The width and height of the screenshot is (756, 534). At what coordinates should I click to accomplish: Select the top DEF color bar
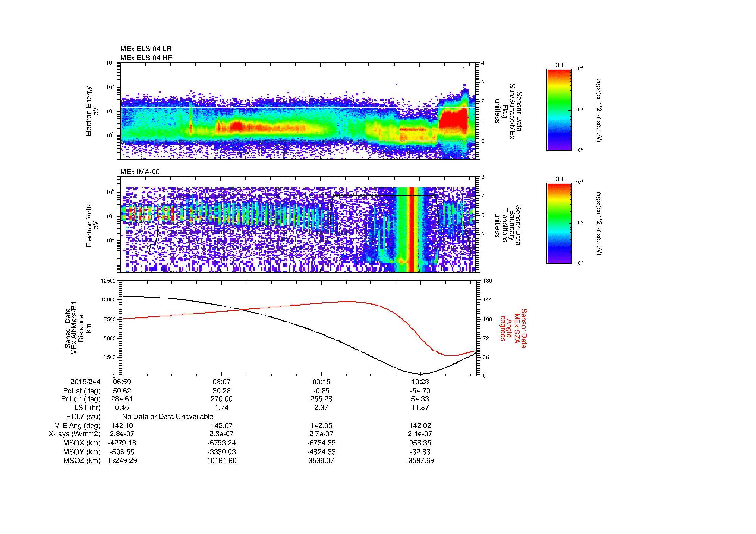[x=559, y=110]
